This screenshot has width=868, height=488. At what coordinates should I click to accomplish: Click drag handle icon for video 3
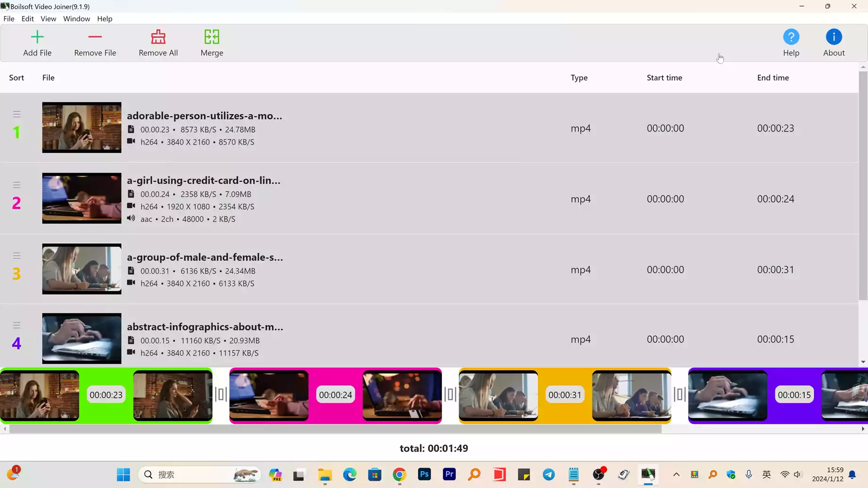[x=17, y=256]
